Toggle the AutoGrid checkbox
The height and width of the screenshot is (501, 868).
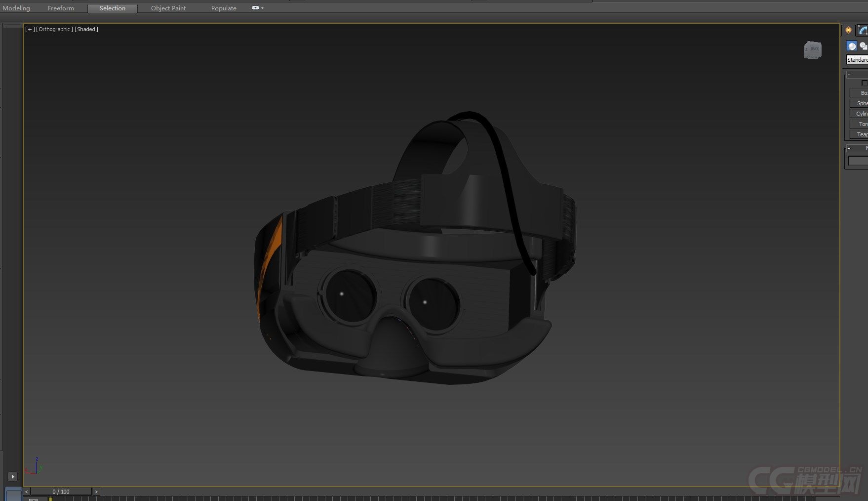(864, 83)
